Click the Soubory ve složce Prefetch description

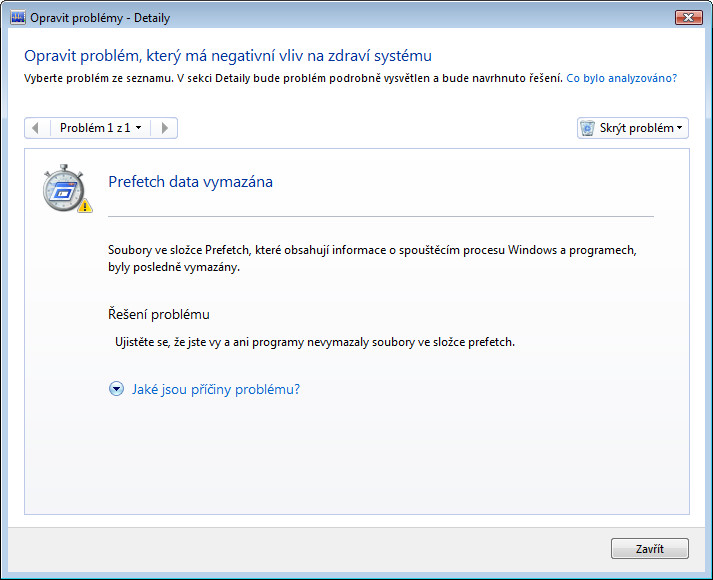(372, 258)
